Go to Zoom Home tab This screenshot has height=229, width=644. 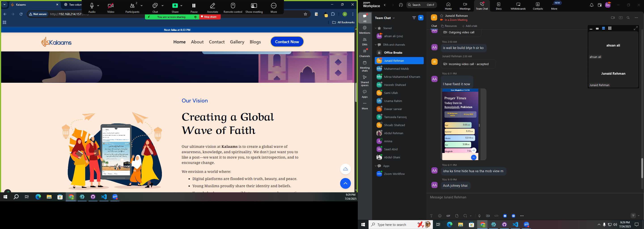pyautogui.click(x=448, y=6)
